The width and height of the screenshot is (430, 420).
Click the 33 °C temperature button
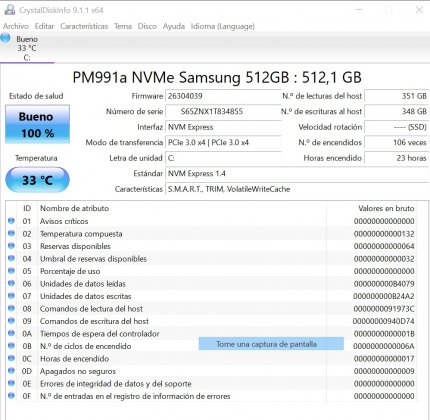tap(37, 180)
